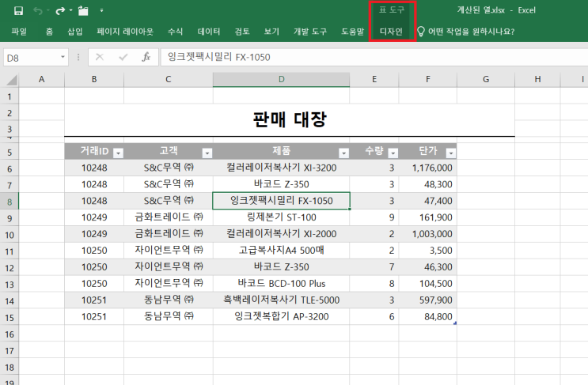Open the undo history dropdown arrow
588x385 pixels.
pos(48,10)
